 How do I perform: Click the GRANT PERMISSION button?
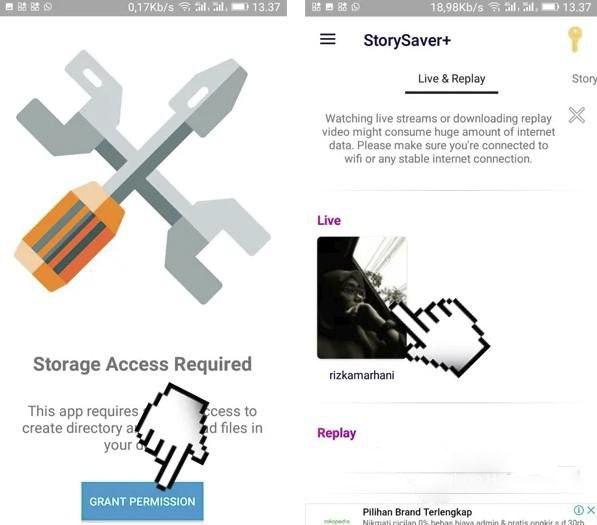[x=142, y=501]
